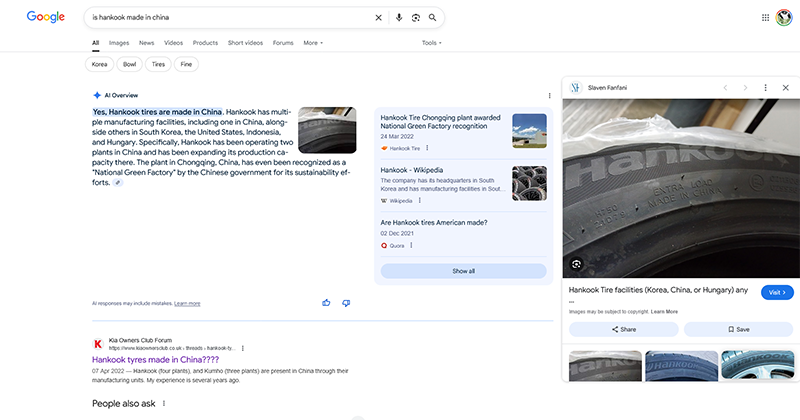Open options for Kia Owners Club result
Screen dimensions: 800x420
(x=243, y=348)
